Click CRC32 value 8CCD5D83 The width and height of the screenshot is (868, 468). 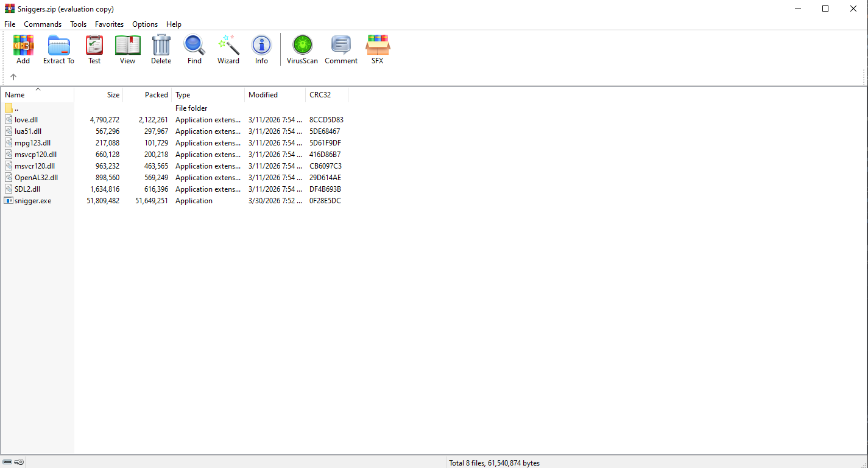(326, 120)
